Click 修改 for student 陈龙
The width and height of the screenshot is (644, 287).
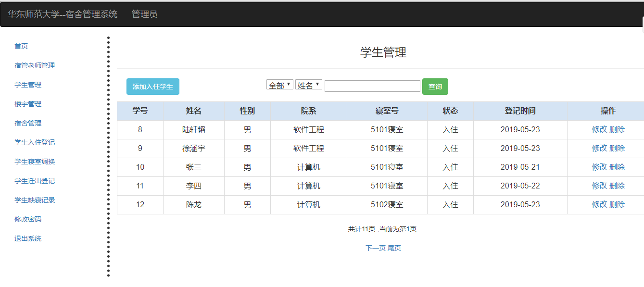pos(599,204)
